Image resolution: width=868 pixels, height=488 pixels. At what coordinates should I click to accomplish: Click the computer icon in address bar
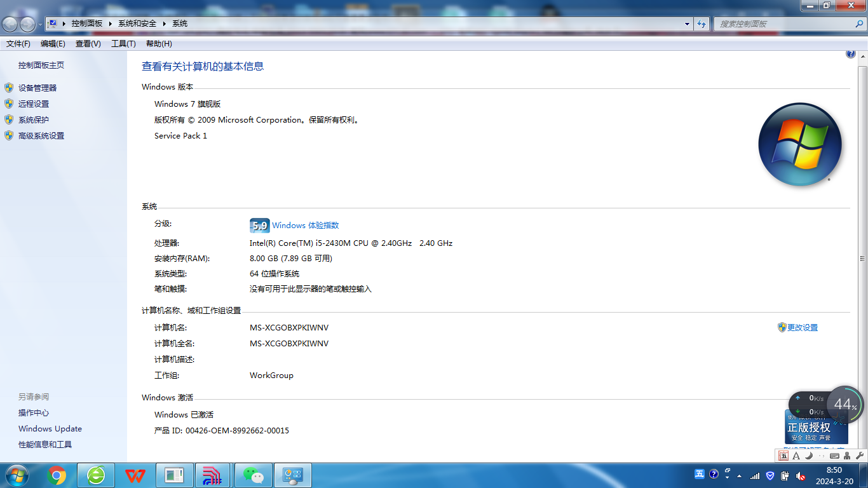coord(53,24)
